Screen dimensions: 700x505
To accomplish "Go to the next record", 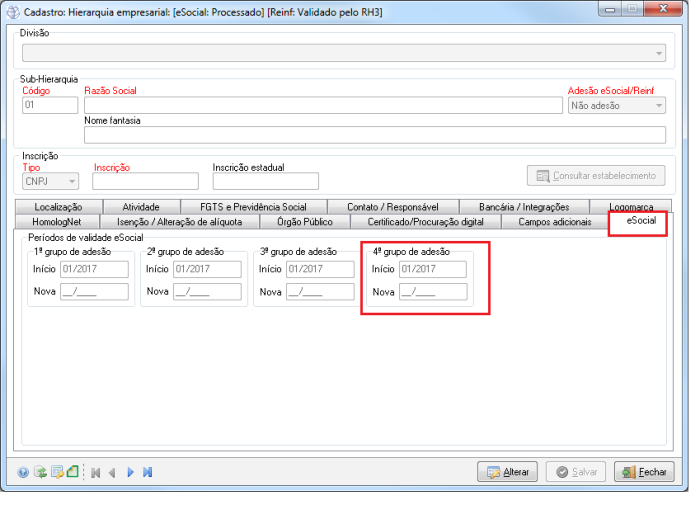I will 130,472.
